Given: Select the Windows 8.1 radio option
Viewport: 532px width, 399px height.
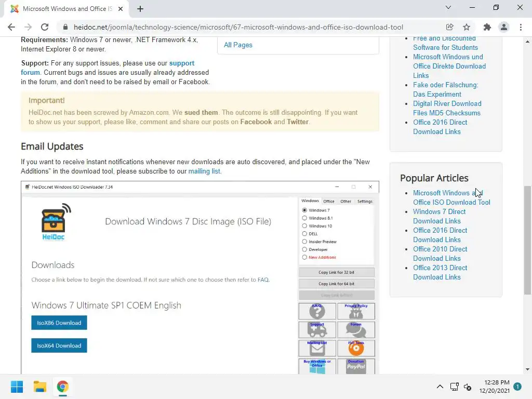Looking at the screenshot, I should coord(304,218).
